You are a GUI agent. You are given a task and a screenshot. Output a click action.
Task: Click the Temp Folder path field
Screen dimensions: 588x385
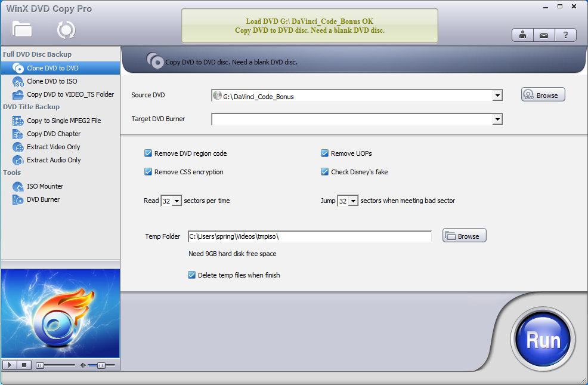coord(310,236)
